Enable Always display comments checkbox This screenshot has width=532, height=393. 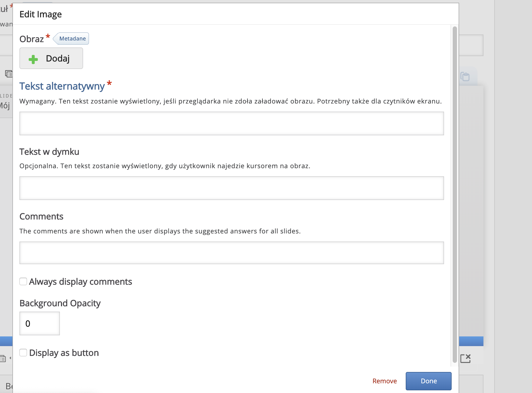click(23, 281)
